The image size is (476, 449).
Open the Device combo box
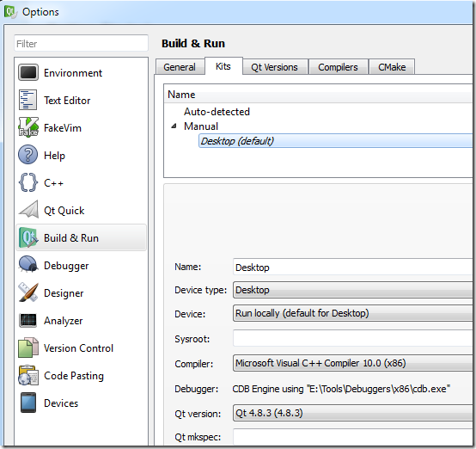(352, 313)
